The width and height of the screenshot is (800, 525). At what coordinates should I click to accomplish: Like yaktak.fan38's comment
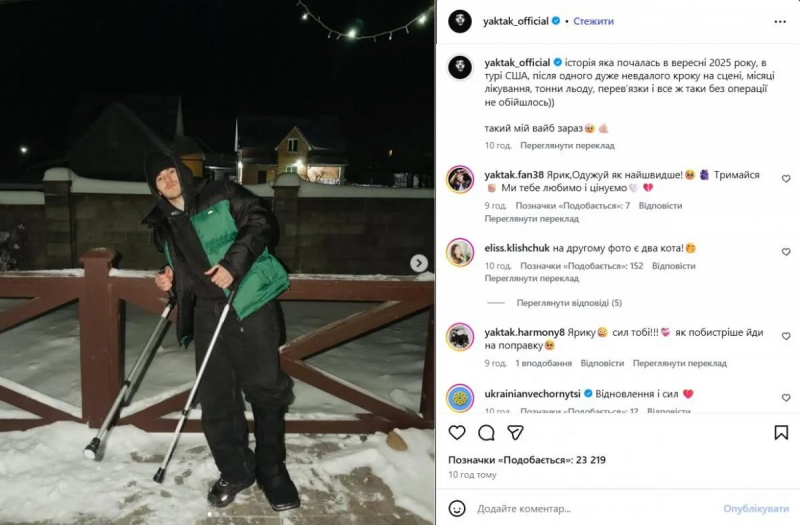pyautogui.click(x=786, y=179)
